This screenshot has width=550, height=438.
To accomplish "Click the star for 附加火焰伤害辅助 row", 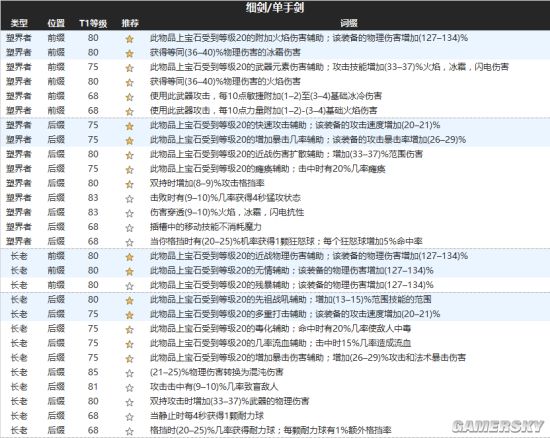I will tap(129, 39).
